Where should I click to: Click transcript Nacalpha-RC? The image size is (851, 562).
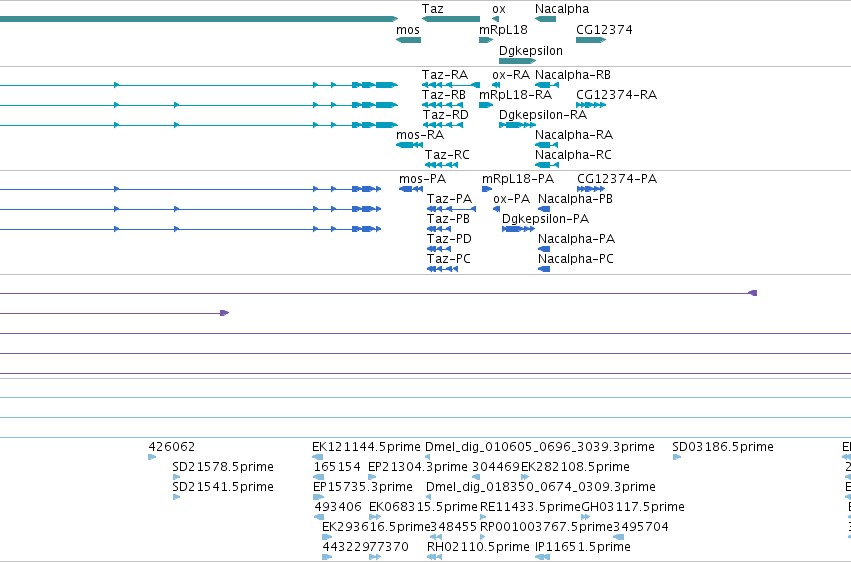tap(573, 155)
